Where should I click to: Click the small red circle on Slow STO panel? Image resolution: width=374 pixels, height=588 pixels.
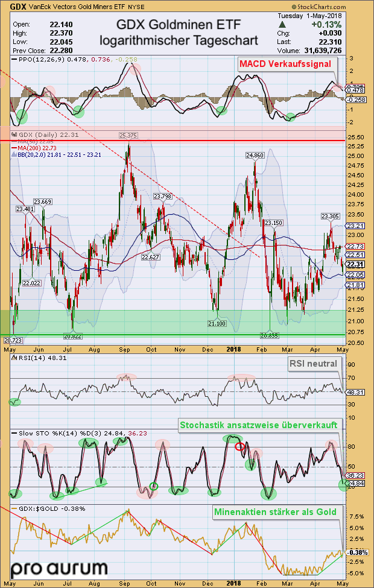coord(239,447)
